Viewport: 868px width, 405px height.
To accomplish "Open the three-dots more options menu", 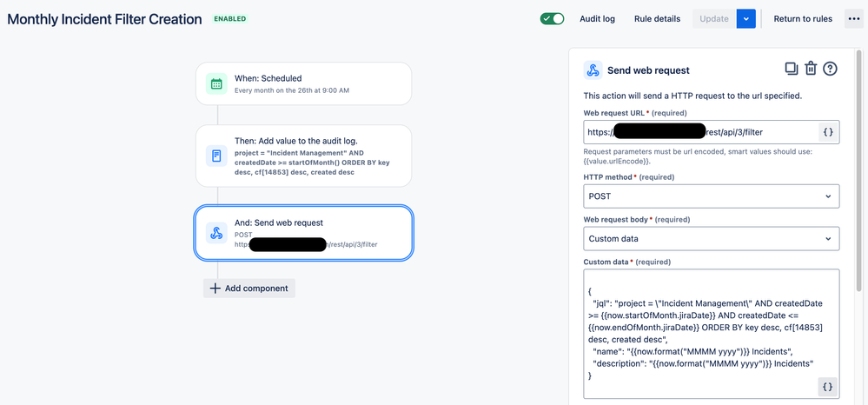I will pos(853,19).
